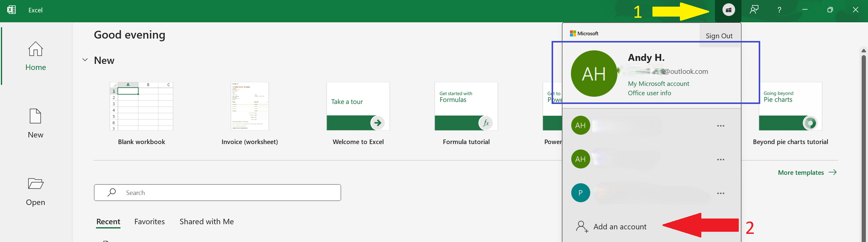Open Going beyond Pie charts template
Screen dimensions: 868x242
[x=790, y=106]
